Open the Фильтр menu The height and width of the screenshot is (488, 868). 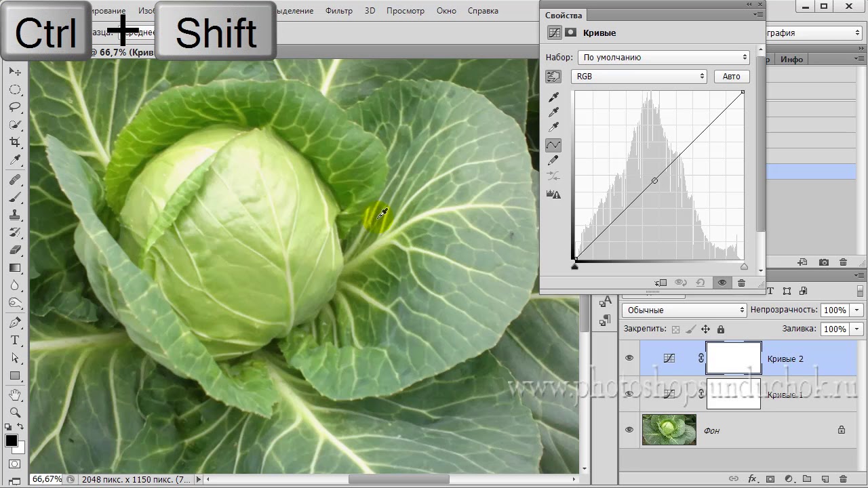[x=339, y=11]
